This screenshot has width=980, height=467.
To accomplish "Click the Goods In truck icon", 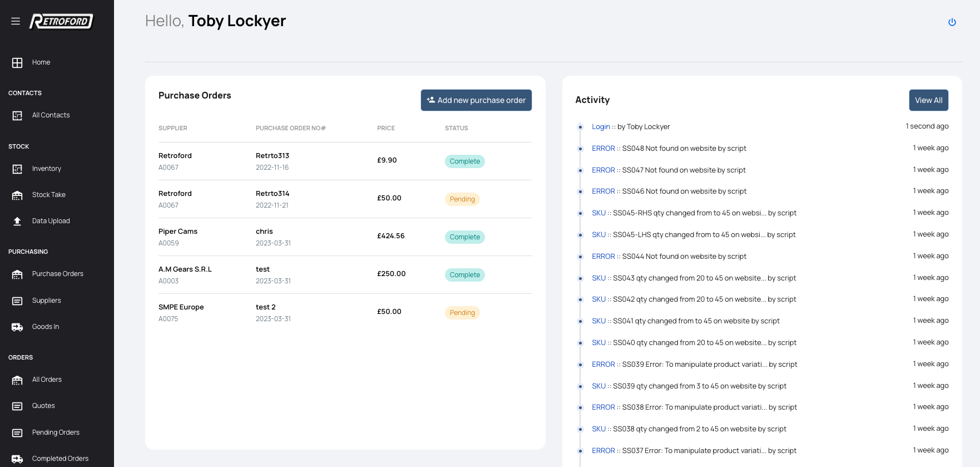I will click(17, 327).
